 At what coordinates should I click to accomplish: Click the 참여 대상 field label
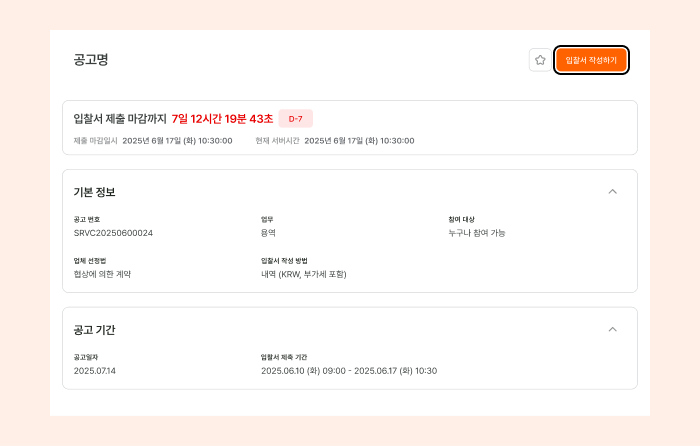(x=462, y=219)
